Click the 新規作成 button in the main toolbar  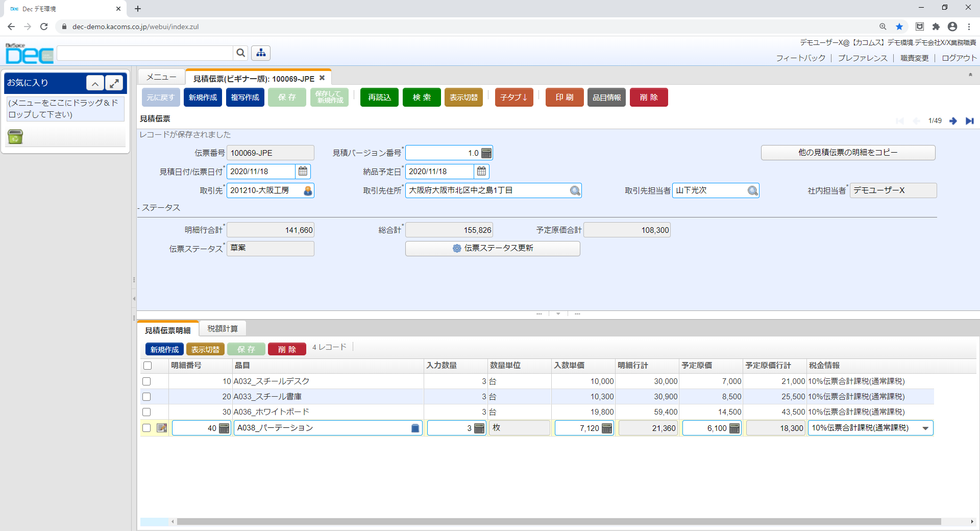click(x=203, y=98)
